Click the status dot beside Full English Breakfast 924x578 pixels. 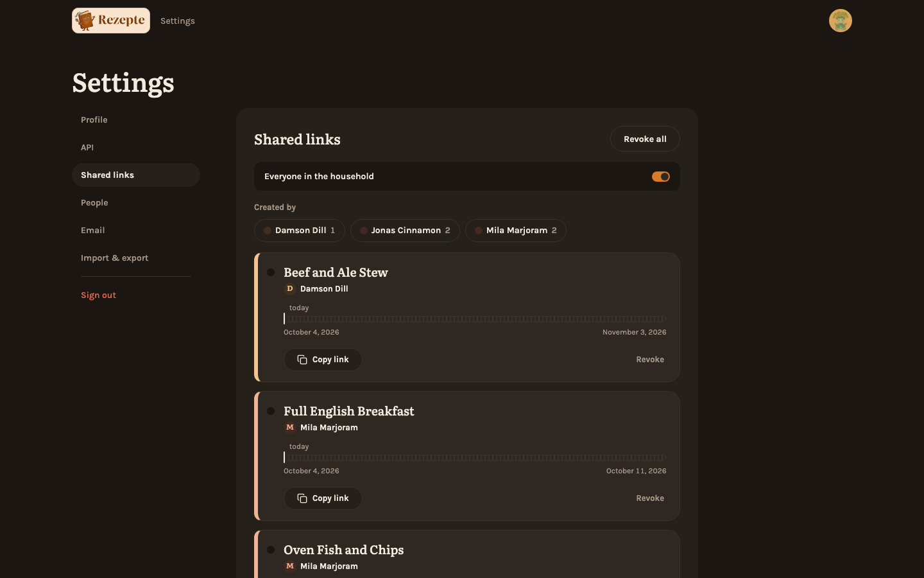[271, 411]
